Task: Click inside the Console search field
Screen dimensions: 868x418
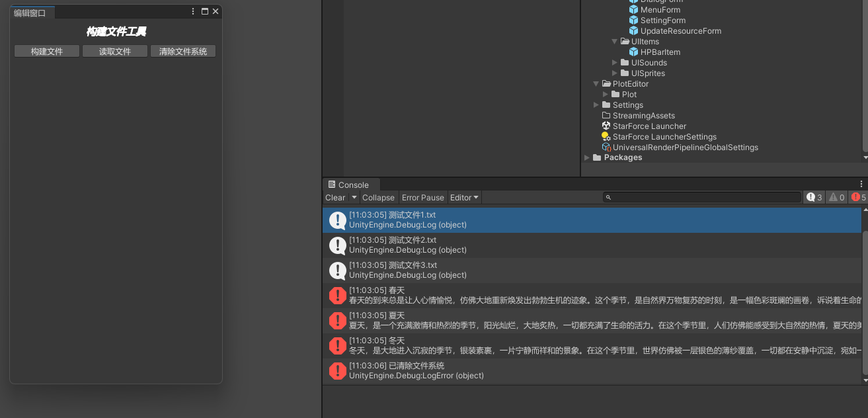Action: pyautogui.click(x=701, y=196)
